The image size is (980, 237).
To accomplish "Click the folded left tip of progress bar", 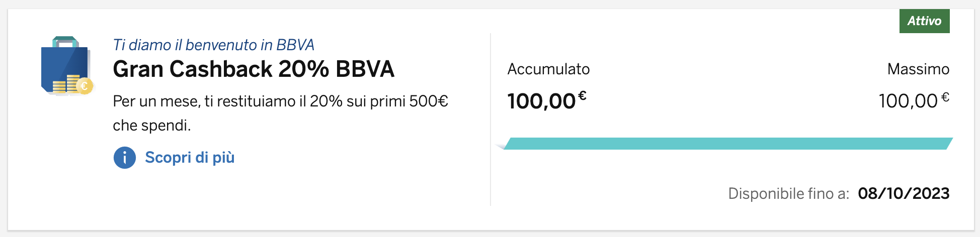I will 501,146.
